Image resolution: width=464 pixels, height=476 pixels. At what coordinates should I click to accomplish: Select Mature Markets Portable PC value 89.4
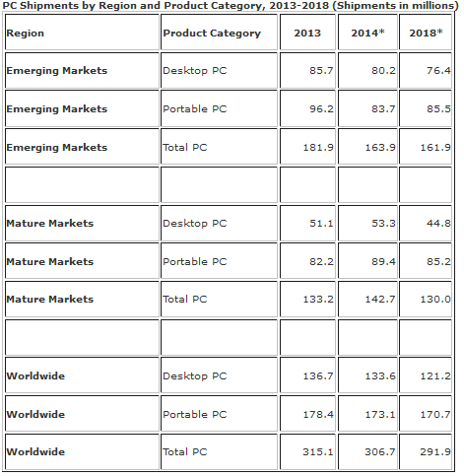(x=383, y=262)
